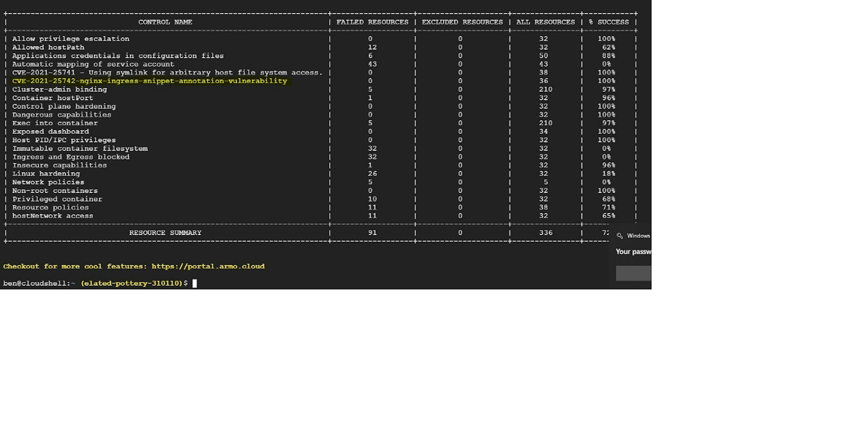Screen dimensions: 868x423
Task: Click the terminal prompt cursor
Action: pos(194,283)
